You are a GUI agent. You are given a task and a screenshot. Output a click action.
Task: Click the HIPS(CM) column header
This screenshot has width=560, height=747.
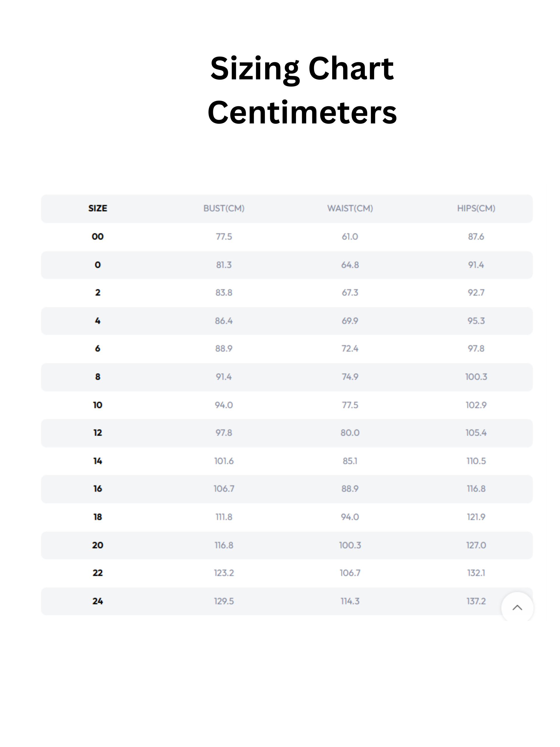pyautogui.click(x=476, y=208)
